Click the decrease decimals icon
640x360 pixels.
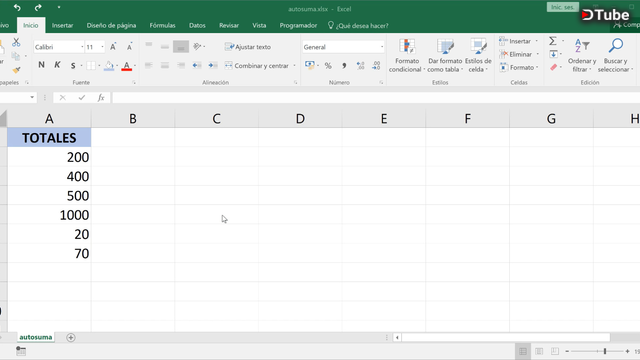(376, 65)
